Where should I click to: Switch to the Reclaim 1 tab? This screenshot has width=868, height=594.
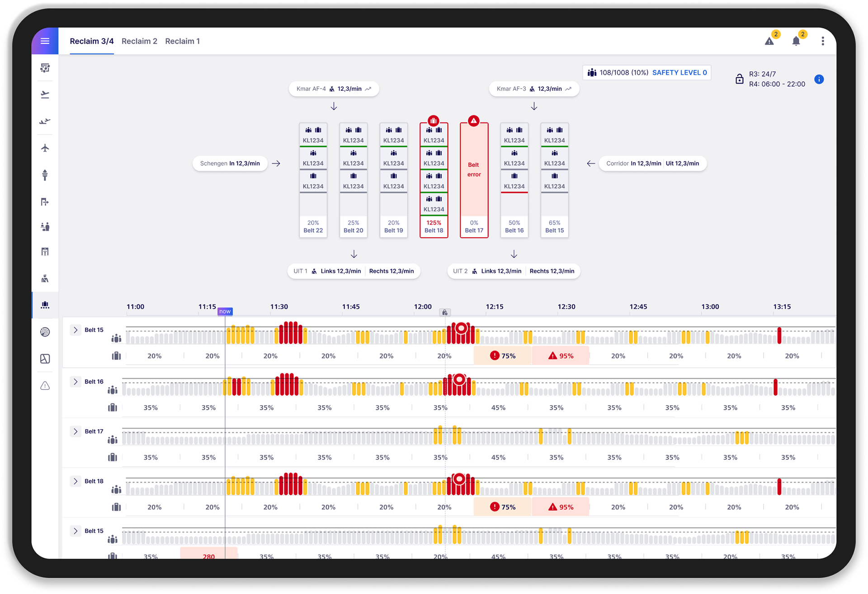182,41
